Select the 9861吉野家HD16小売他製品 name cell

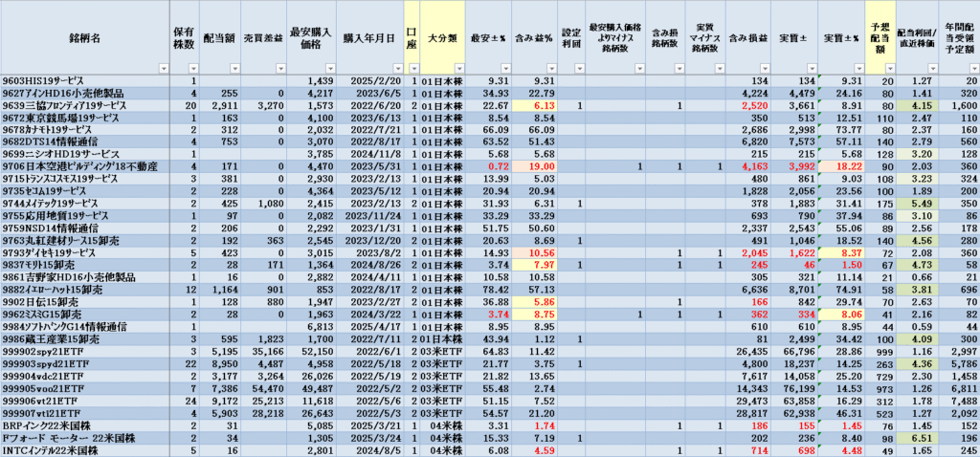pos(85,276)
